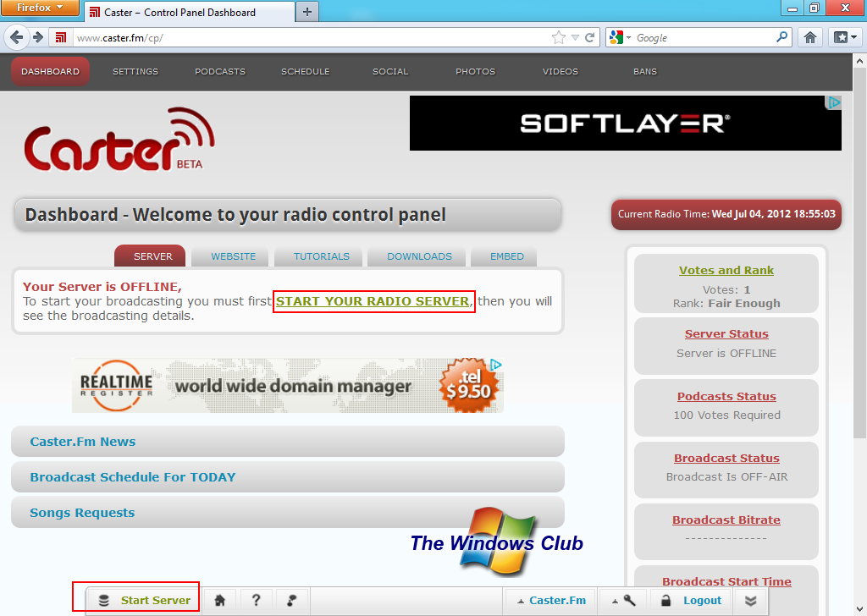Screen dimensions: 867x616
Task: Open the Podcasts menu item
Action: (x=220, y=71)
